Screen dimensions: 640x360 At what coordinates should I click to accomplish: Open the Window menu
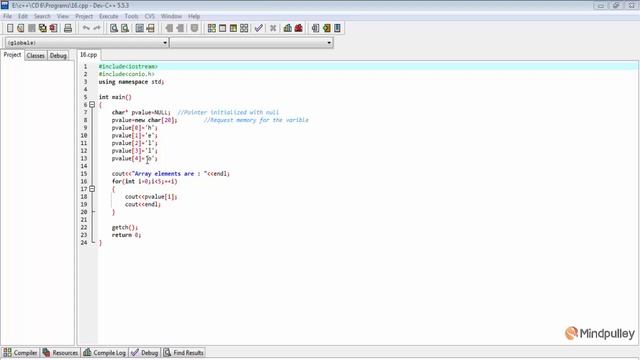click(171, 16)
